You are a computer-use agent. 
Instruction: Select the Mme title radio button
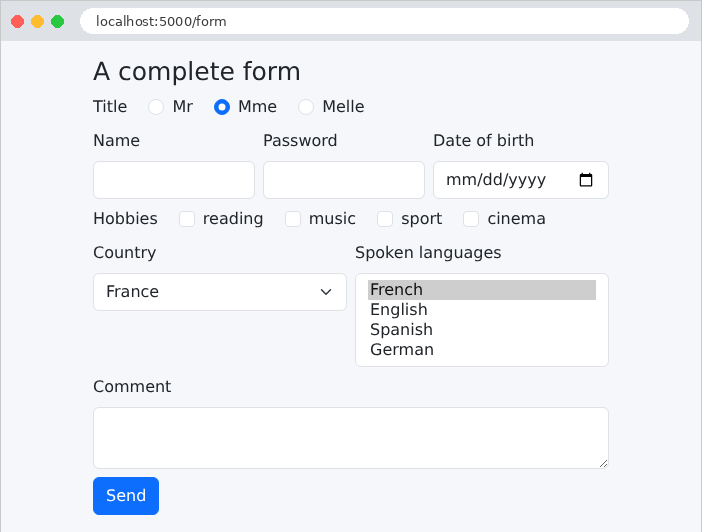[222, 107]
